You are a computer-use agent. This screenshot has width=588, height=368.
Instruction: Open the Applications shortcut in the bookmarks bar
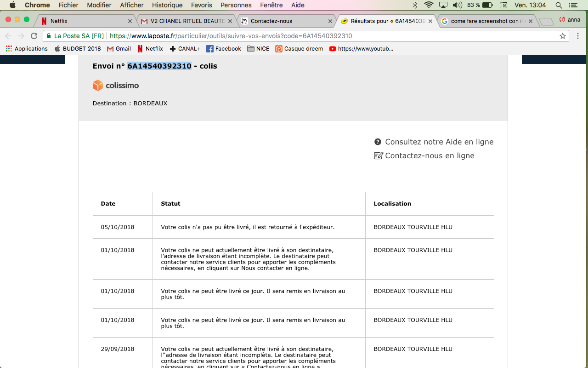pyautogui.click(x=27, y=49)
